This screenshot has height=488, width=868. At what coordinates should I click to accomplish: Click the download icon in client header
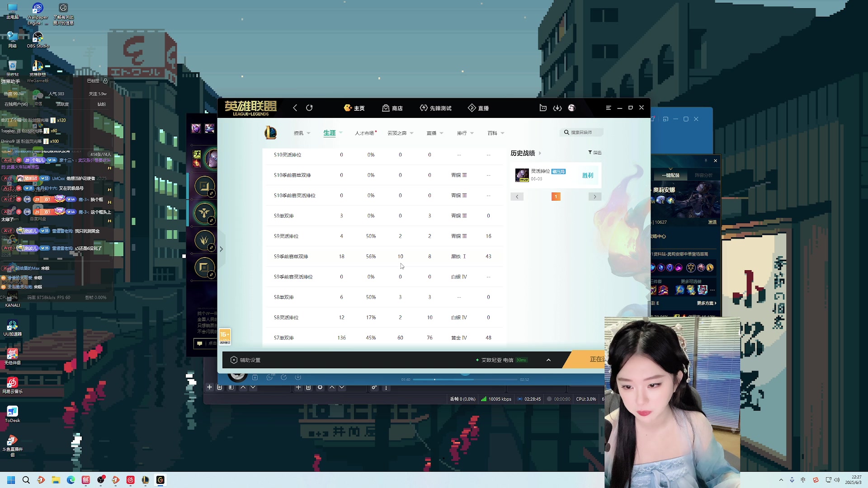557,108
